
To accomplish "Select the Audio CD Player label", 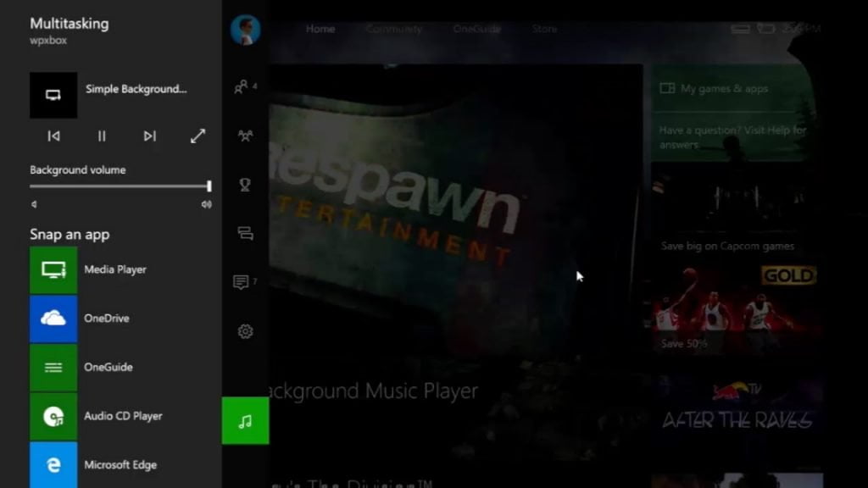I will tap(123, 416).
